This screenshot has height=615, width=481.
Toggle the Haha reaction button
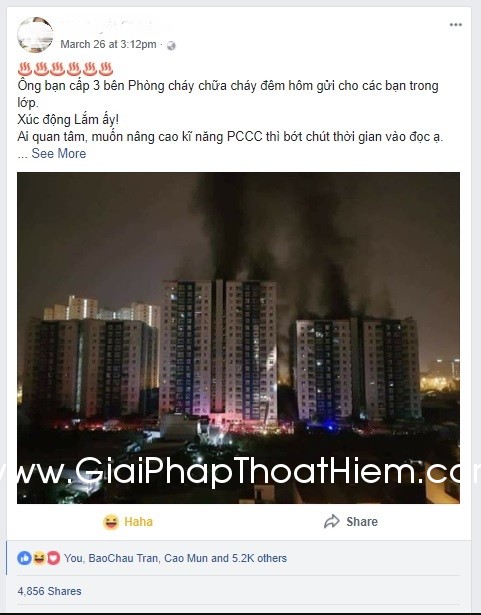(128, 522)
